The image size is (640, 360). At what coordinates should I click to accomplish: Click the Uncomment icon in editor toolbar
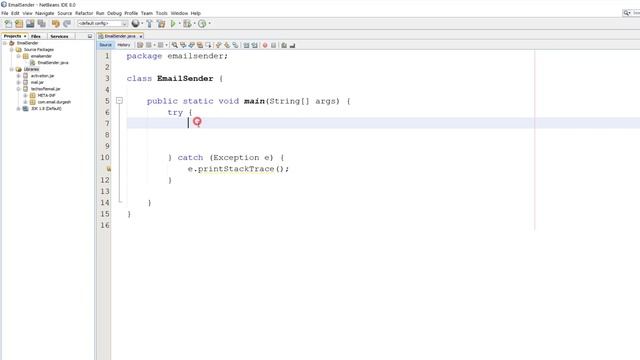pyautogui.click(x=292, y=45)
